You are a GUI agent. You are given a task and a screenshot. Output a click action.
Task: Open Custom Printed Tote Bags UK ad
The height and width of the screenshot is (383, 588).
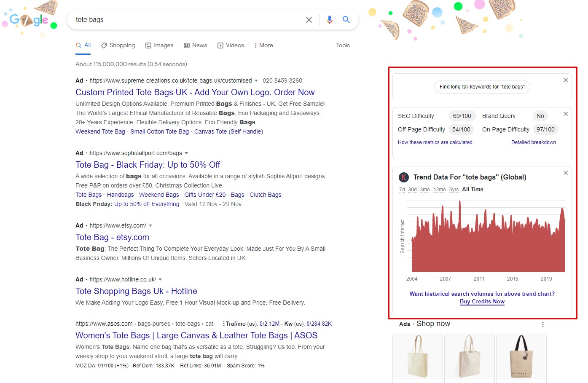(195, 92)
